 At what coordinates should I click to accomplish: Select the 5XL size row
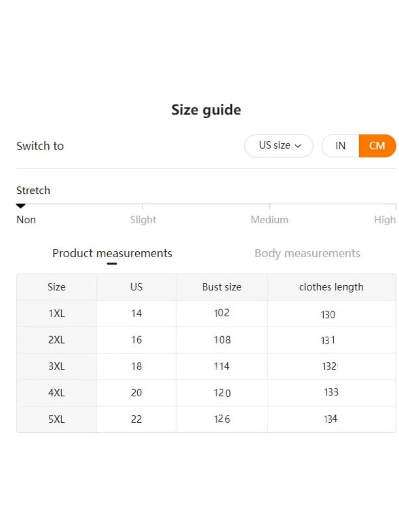pyautogui.click(x=56, y=419)
